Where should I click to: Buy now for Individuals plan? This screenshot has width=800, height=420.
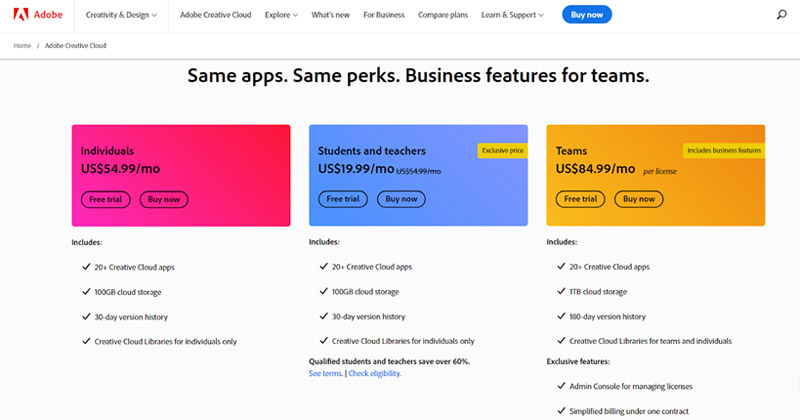[164, 199]
